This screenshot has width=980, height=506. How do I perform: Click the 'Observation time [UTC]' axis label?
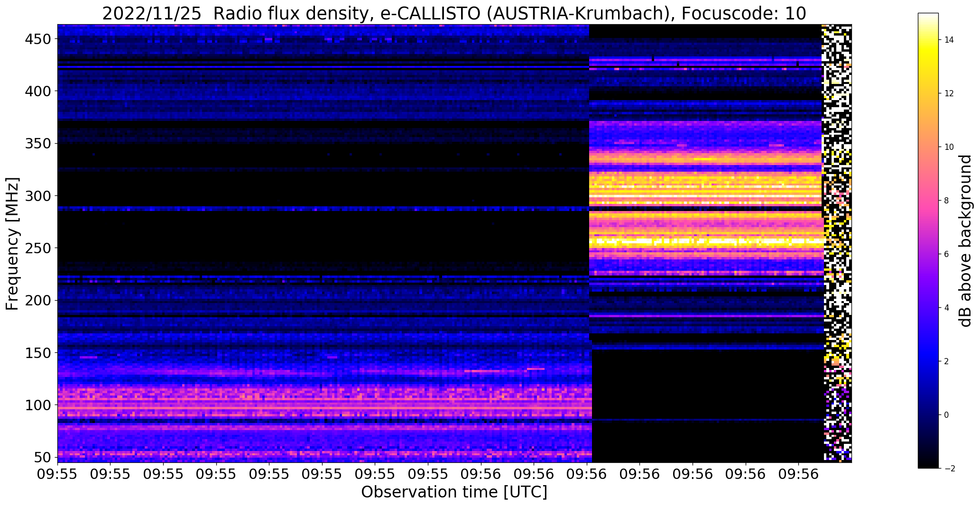454,492
